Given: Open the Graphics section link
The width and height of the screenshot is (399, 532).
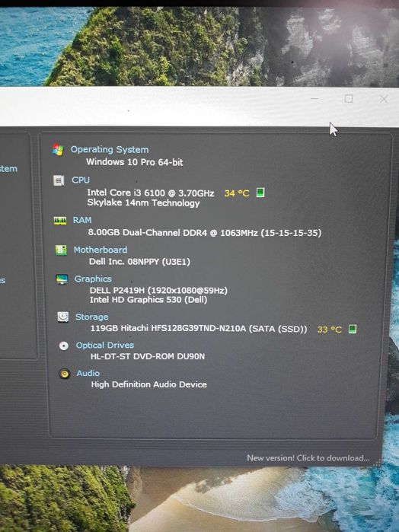Looking at the screenshot, I should click(93, 279).
